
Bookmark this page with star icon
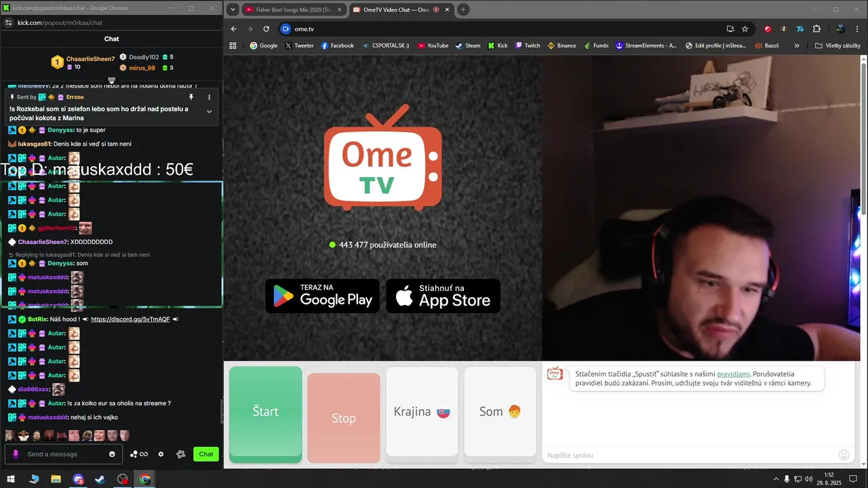(x=745, y=29)
